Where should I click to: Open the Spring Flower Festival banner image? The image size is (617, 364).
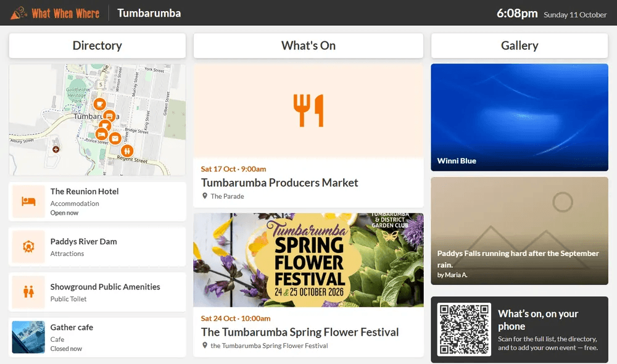point(308,260)
